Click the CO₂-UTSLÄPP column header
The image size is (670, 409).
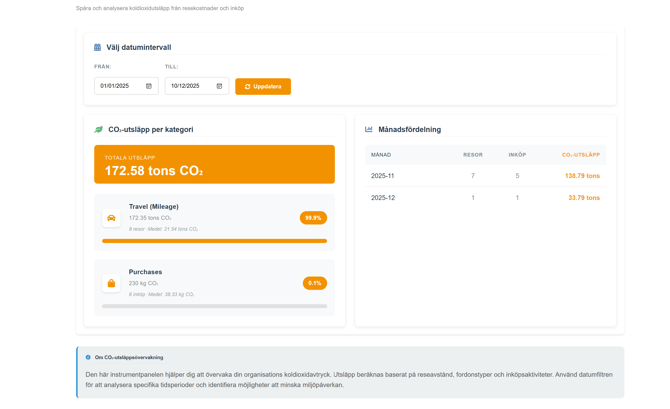[x=580, y=155]
